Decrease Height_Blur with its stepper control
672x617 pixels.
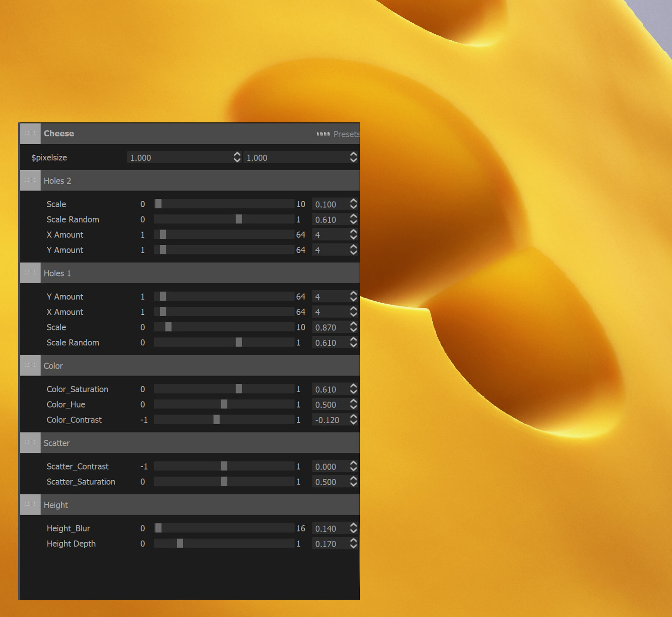point(353,530)
